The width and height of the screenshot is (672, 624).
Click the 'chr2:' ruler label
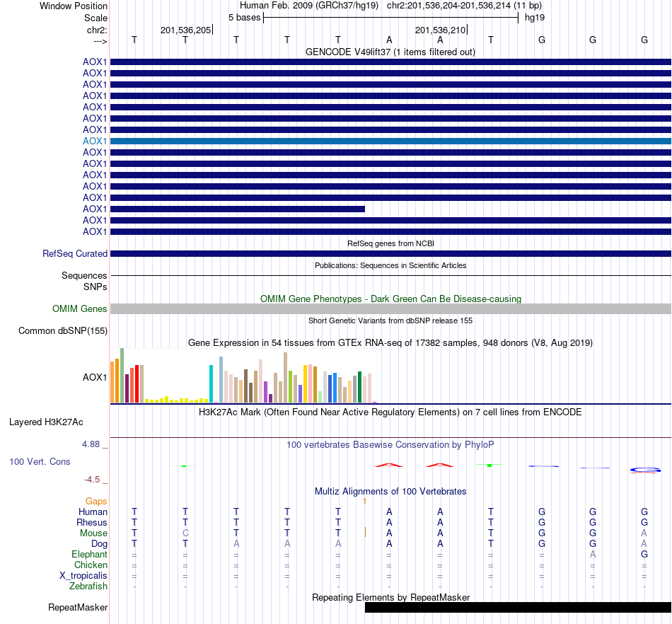tap(97, 30)
